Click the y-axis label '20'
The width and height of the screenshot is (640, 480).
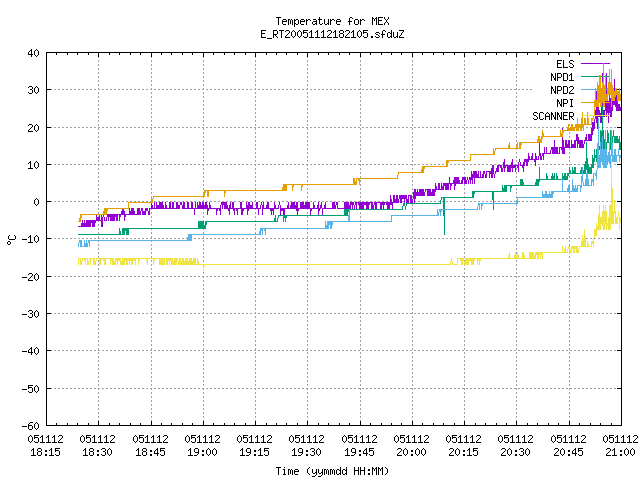pyautogui.click(x=33, y=128)
